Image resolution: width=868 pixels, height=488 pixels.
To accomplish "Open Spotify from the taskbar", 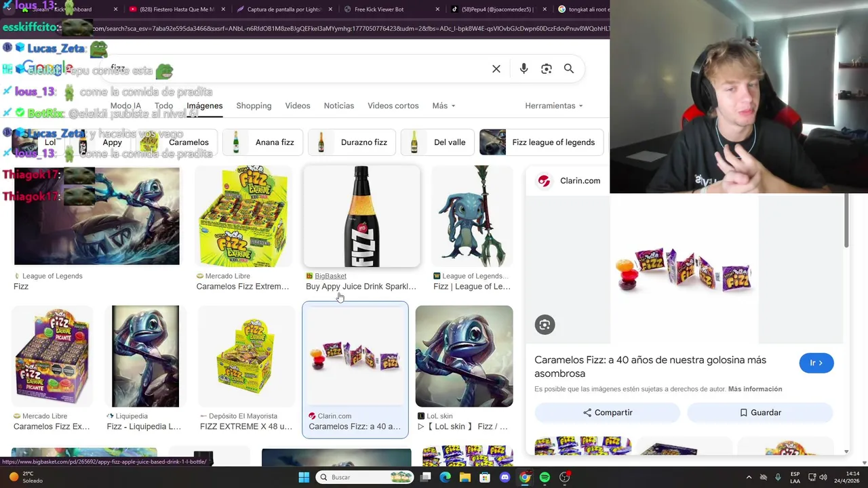I will click(545, 477).
